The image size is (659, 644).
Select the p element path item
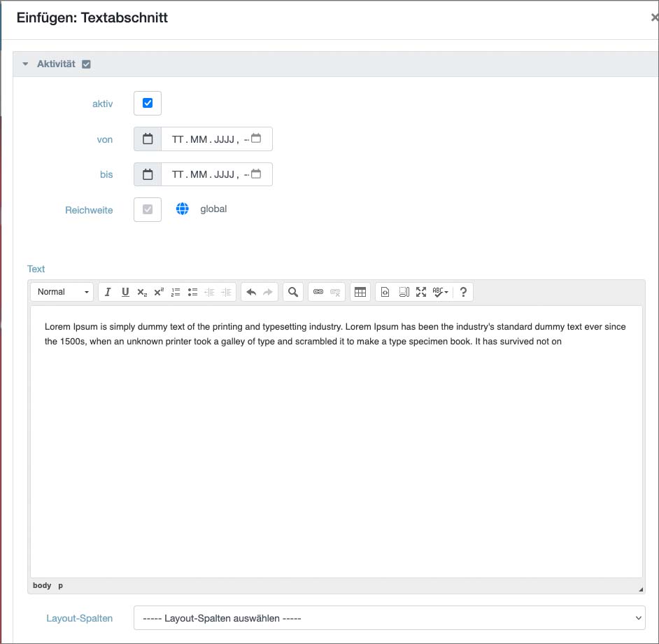[x=61, y=585]
